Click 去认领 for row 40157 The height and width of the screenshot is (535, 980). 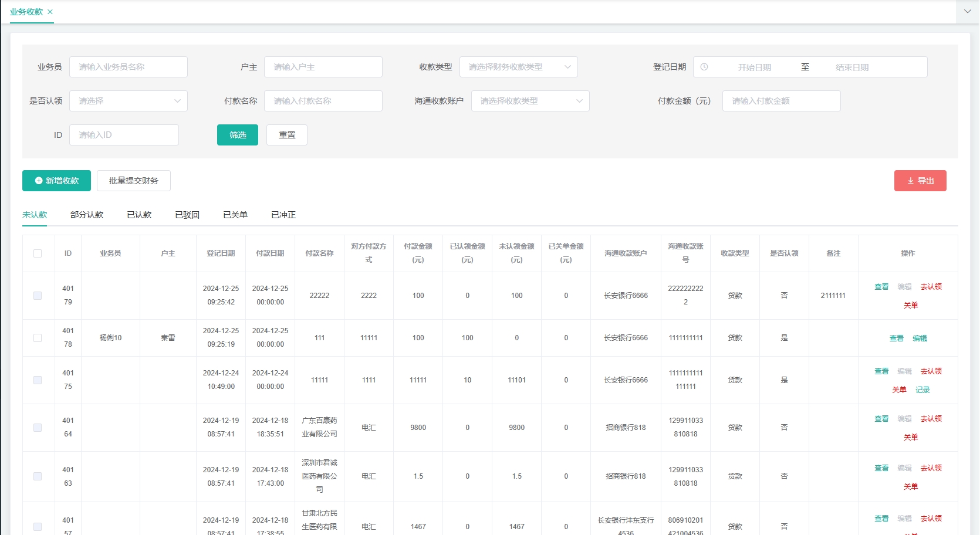coord(931,519)
